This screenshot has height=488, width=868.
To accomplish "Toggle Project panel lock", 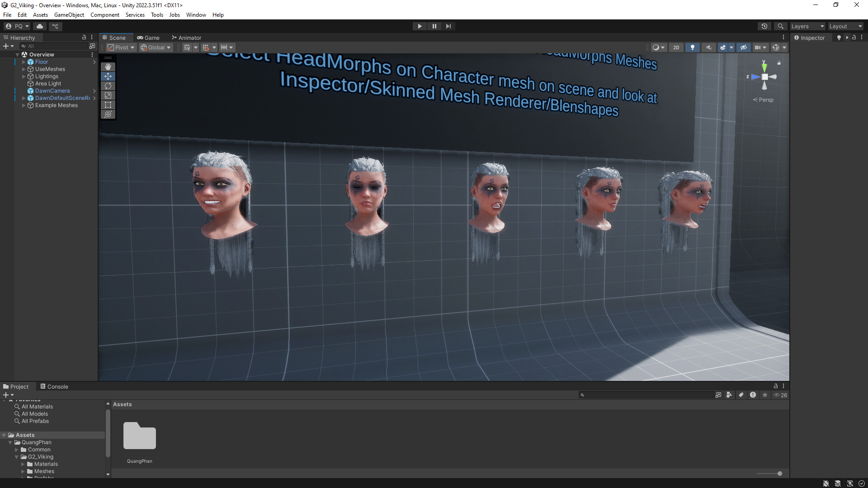I will click(x=776, y=386).
